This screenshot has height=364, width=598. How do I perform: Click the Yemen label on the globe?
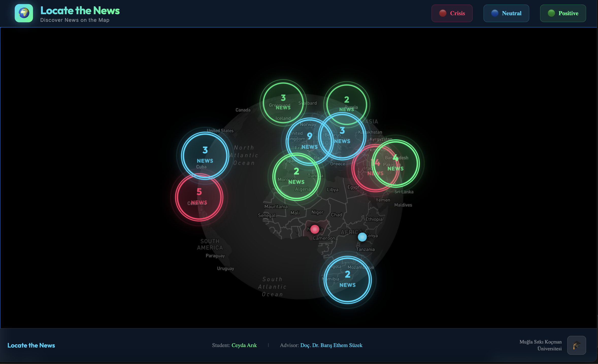(383, 200)
